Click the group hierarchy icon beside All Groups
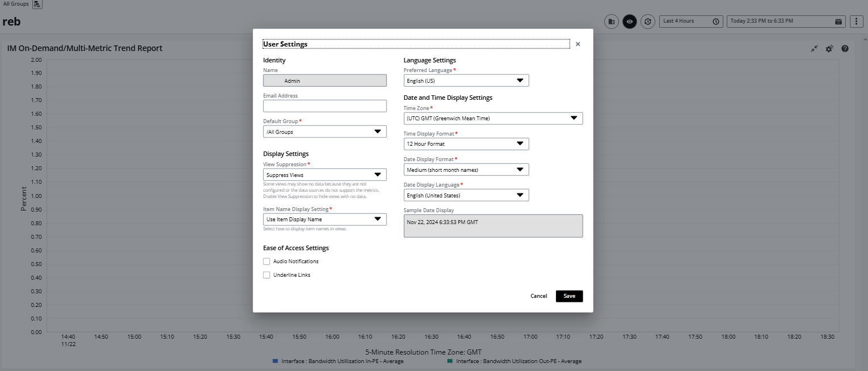The width and height of the screenshot is (868, 371). [x=37, y=5]
